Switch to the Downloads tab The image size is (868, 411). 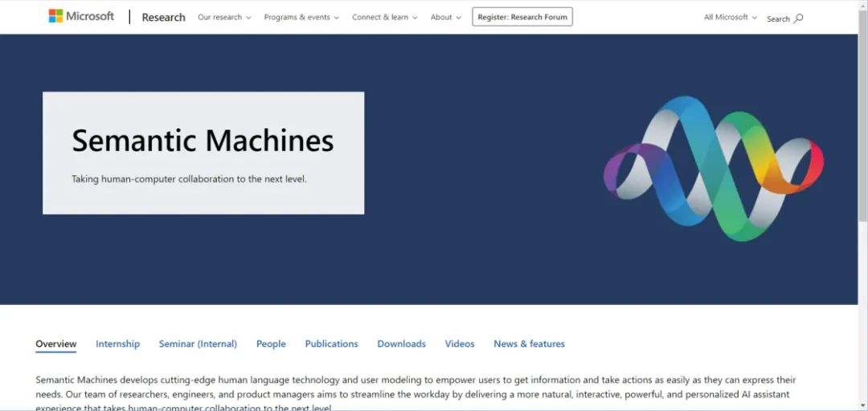click(x=401, y=344)
